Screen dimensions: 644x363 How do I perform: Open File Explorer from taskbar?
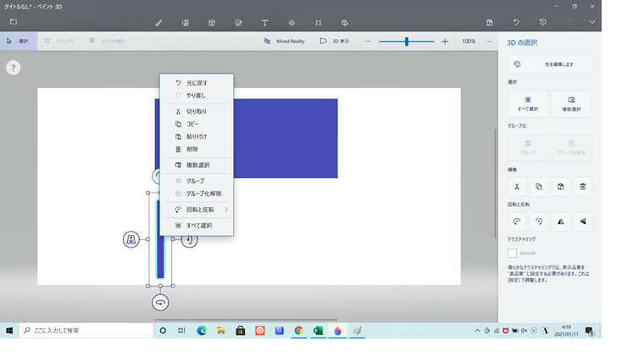click(221, 331)
